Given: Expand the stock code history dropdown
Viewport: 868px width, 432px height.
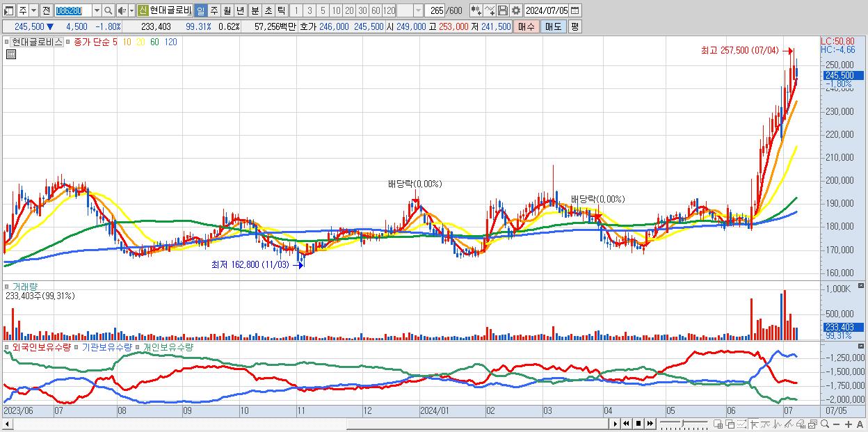Looking at the screenshot, I should coord(97,10).
